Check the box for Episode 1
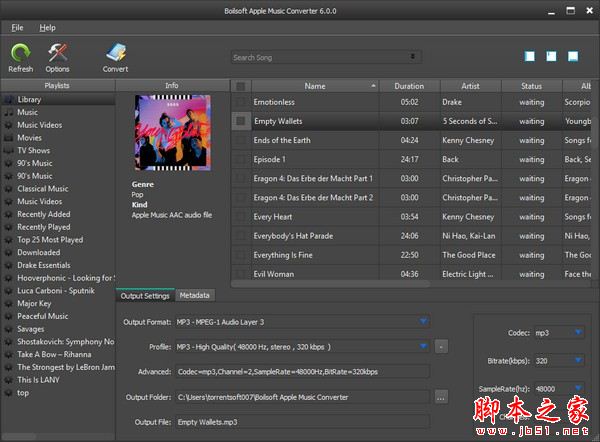This screenshot has width=600, height=442. pos(241,160)
